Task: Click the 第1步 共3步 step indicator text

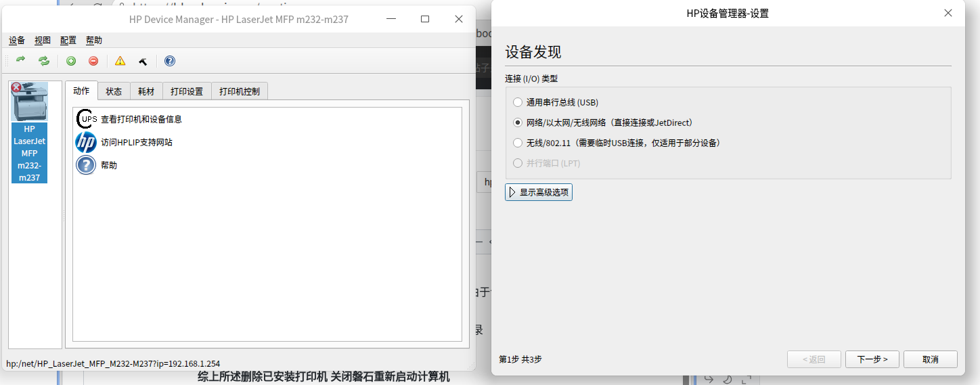Action: [x=520, y=359]
